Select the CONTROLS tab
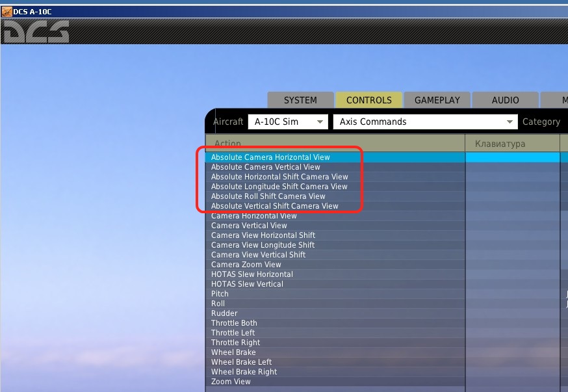Viewport: 568px width, 392px height. click(x=368, y=100)
